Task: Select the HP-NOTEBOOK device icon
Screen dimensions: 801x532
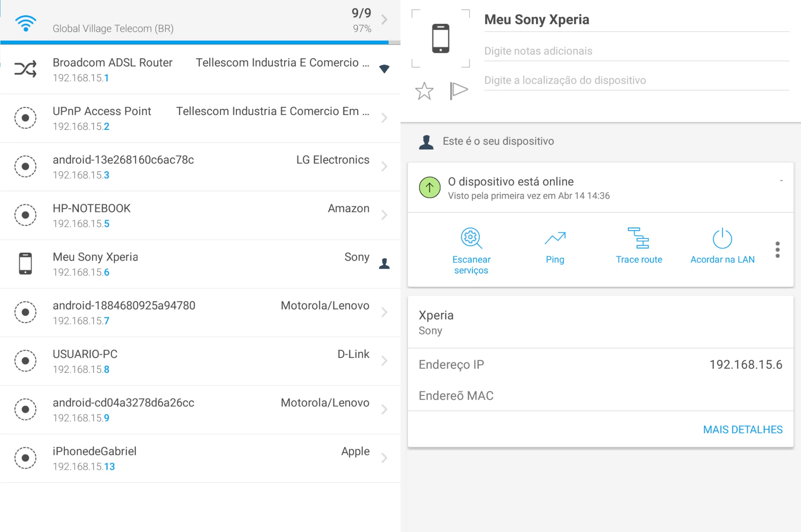Action: point(25,215)
